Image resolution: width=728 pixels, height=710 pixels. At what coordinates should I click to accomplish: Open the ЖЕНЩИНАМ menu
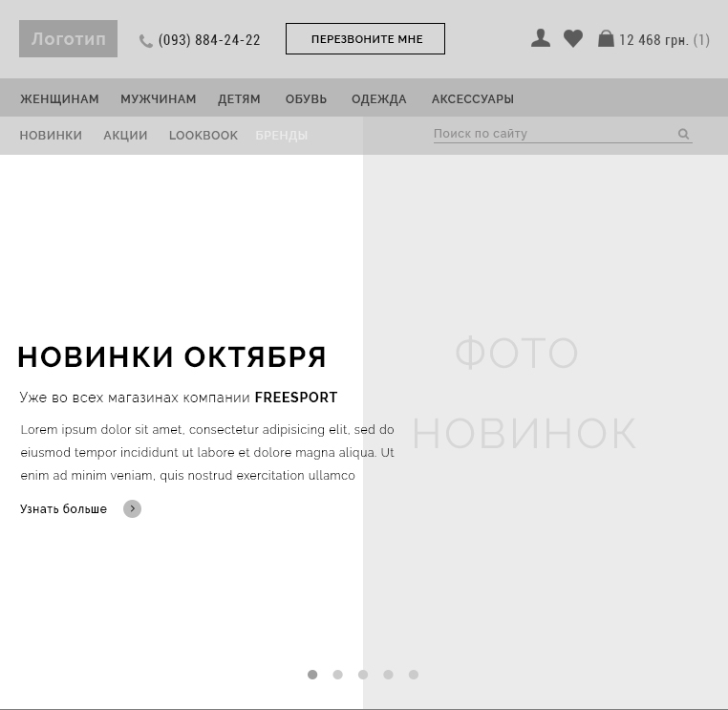click(59, 99)
